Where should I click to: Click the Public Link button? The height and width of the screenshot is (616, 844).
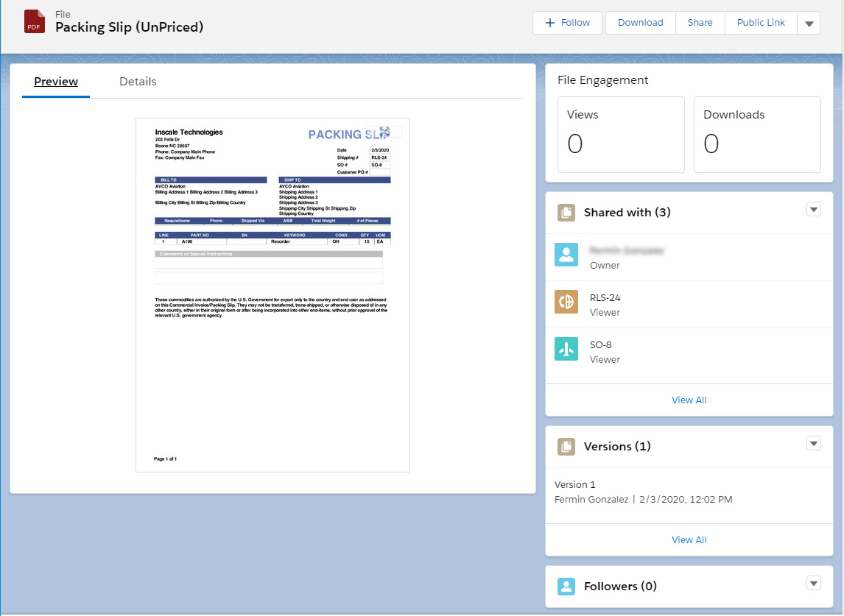[760, 23]
